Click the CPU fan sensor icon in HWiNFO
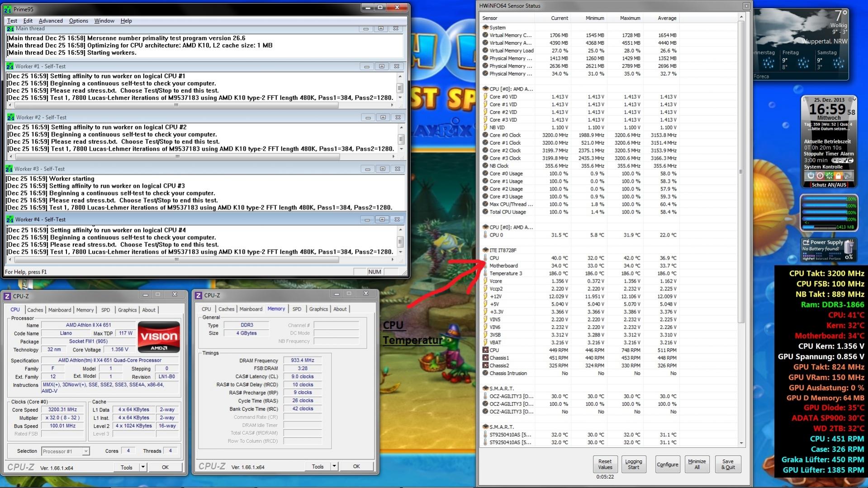This screenshot has height=488, width=868. point(485,350)
